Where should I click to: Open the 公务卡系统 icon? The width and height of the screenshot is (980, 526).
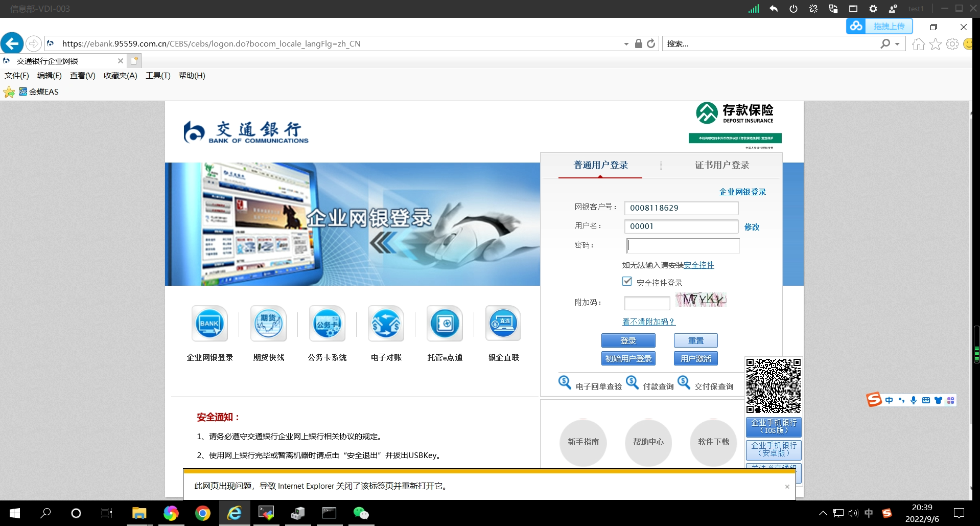tap(327, 324)
